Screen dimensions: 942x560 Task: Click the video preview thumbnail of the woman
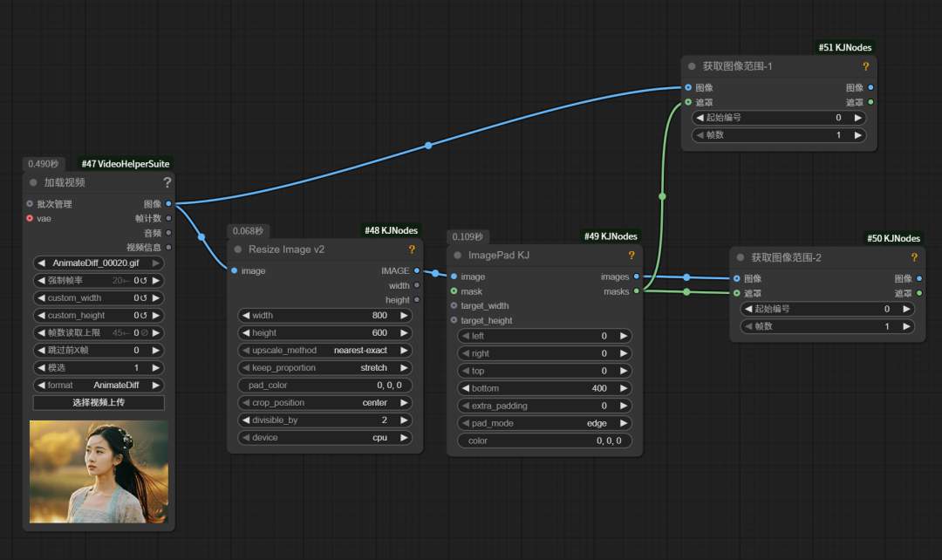tap(99, 472)
